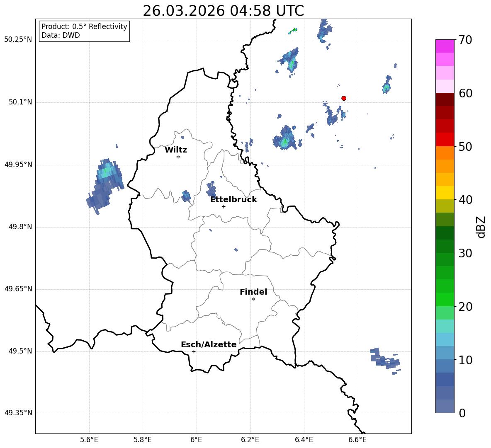Click the 49.95°N latitude label
The width and height of the screenshot is (491, 448).
click(18, 164)
